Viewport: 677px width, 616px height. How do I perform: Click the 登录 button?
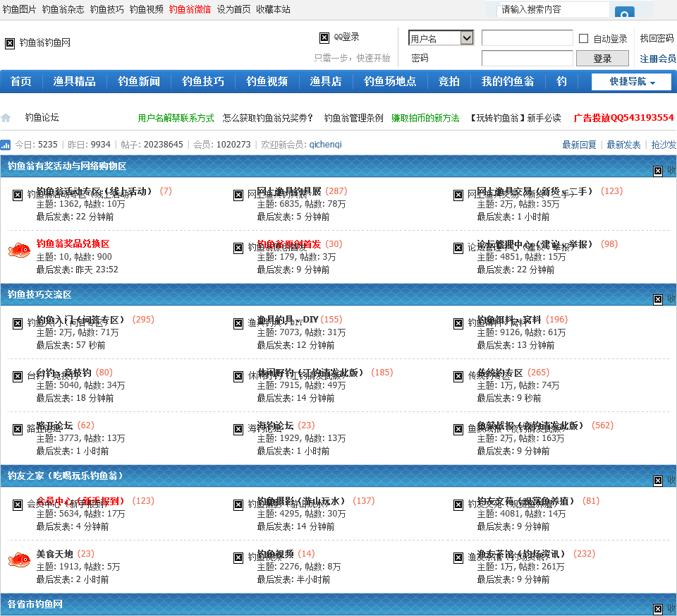pos(602,59)
